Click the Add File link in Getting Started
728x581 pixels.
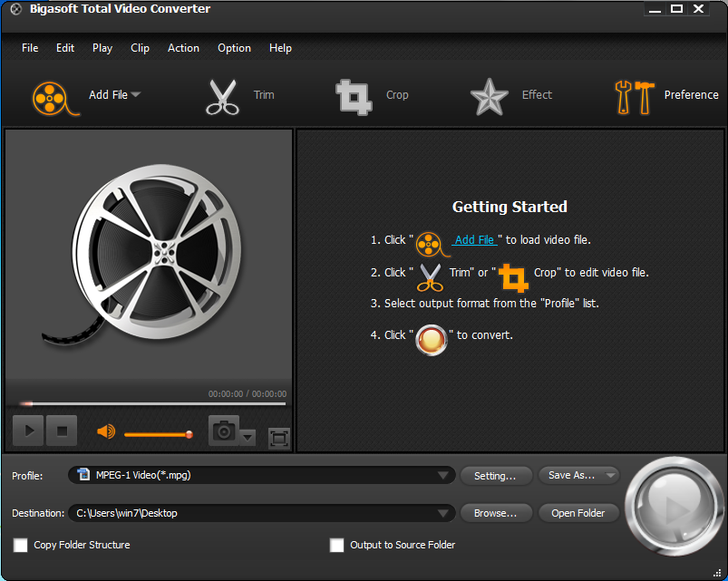click(x=474, y=240)
